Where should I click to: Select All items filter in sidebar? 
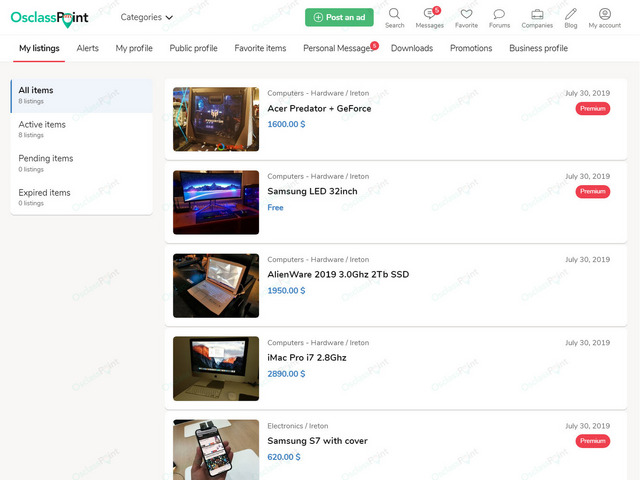pos(82,96)
